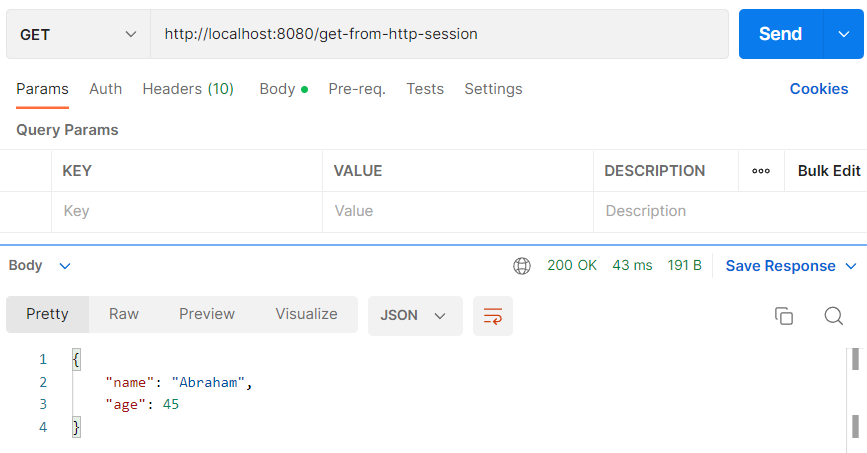This screenshot has height=453, width=867.
Task: Choose the Visualize response view
Action: tap(306, 314)
